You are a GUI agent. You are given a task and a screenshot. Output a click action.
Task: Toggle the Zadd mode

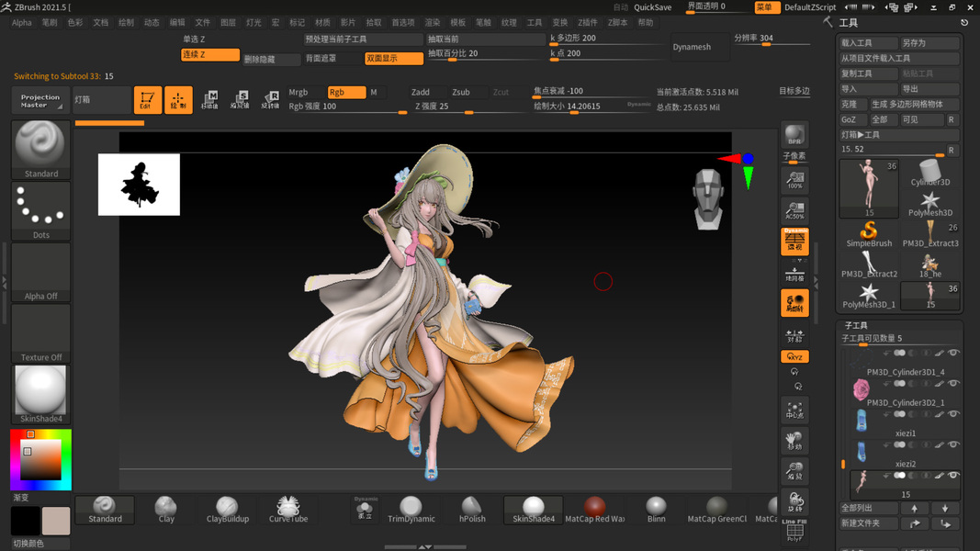428,92
